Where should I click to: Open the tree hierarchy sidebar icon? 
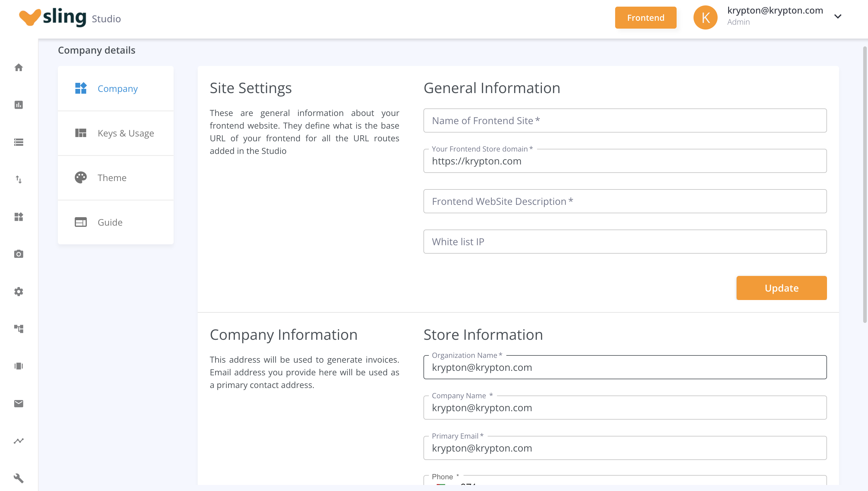click(19, 329)
